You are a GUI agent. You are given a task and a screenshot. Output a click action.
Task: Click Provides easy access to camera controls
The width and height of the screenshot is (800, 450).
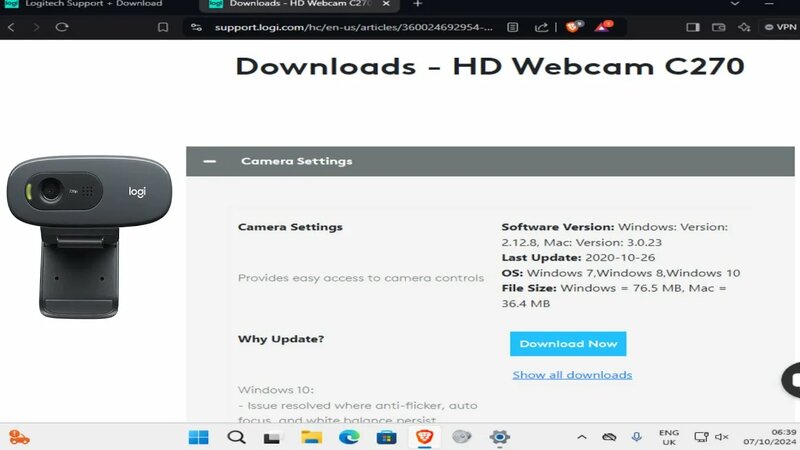point(361,278)
